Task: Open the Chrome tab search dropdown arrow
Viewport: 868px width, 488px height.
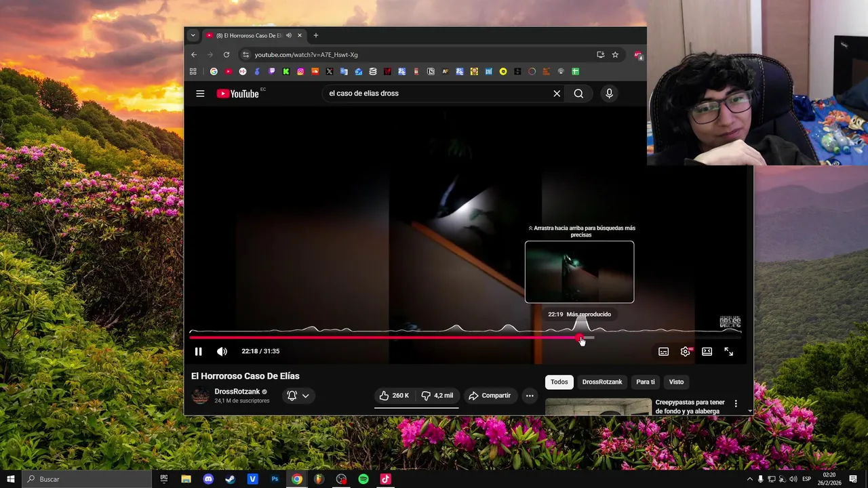Action: coord(193,35)
